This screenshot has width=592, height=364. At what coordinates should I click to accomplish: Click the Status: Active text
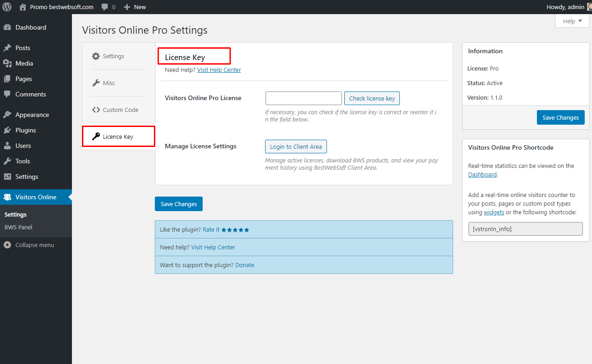[485, 83]
